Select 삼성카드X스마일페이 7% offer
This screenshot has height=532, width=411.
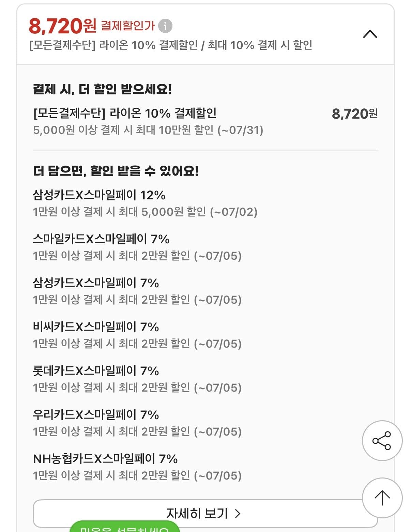pos(137,291)
